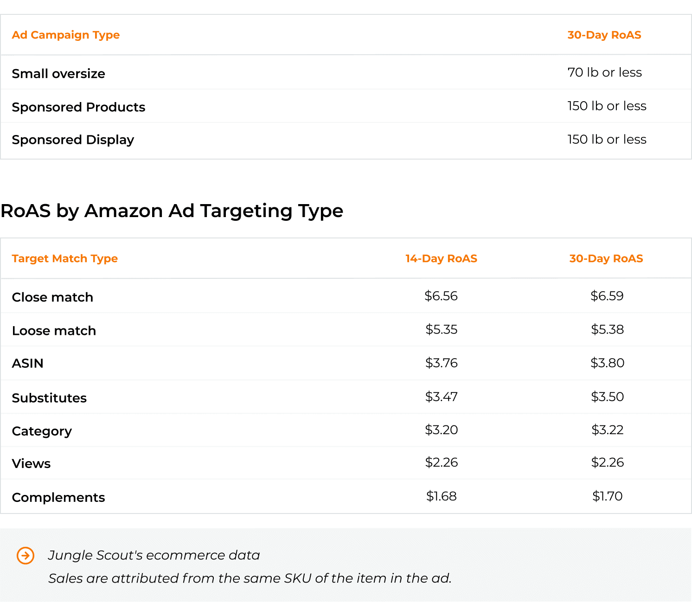The image size is (692, 616).
Task: Select the Loose match row label
Action: tap(54, 331)
